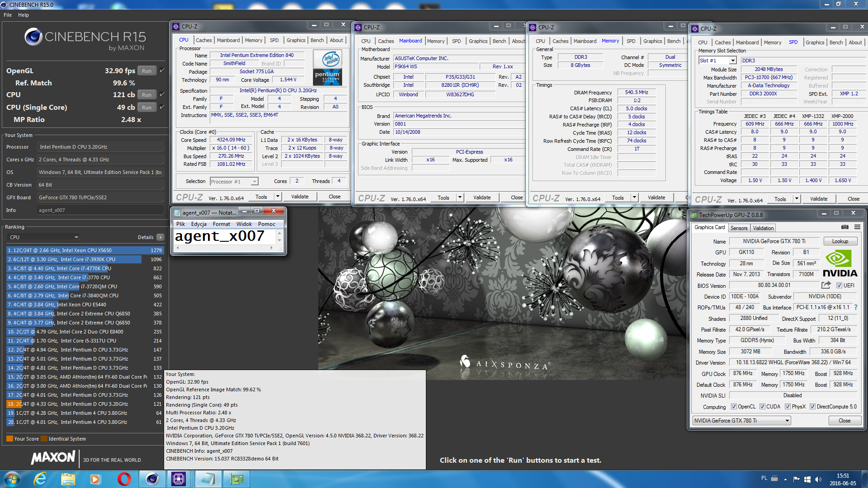Open Cinebench Help menu
868x488 pixels.
(24, 15)
